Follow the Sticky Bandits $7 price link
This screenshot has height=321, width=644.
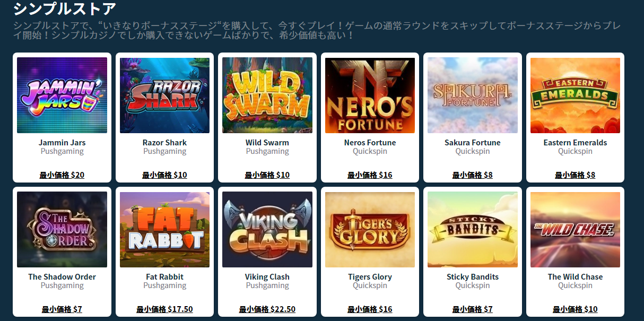tap(473, 309)
